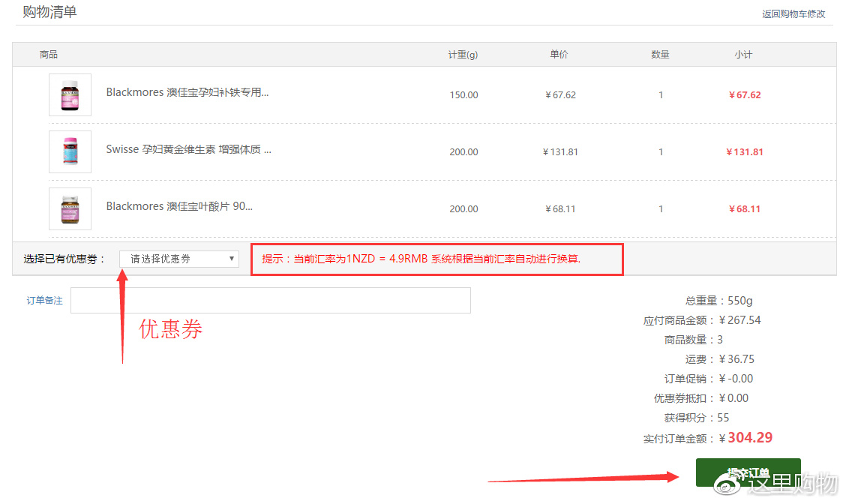Click the Swisse pregnancy vitamin product thumbnail

pos(70,152)
